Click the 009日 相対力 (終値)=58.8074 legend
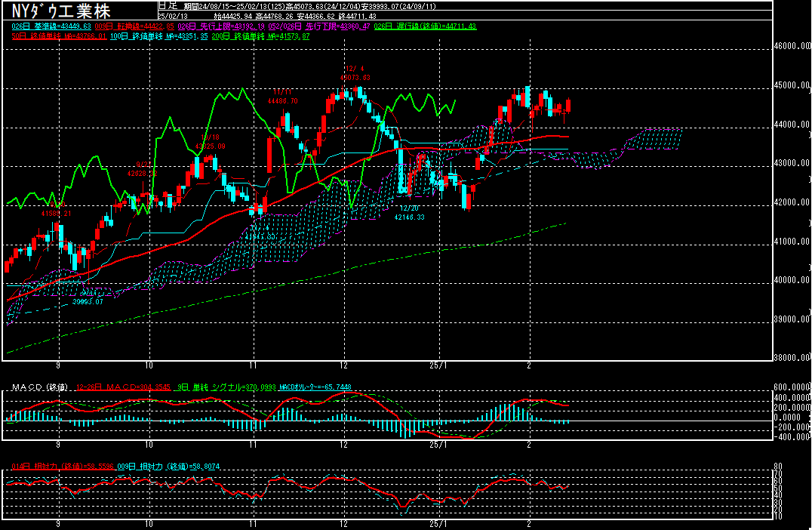Screen dimensions: 812x530 [x=168, y=467]
